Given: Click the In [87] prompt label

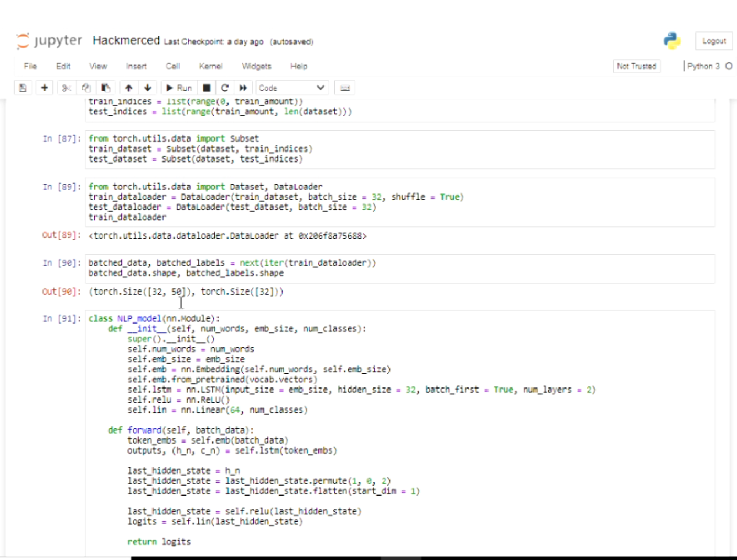Looking at the screenshot, I should (61, 138).
